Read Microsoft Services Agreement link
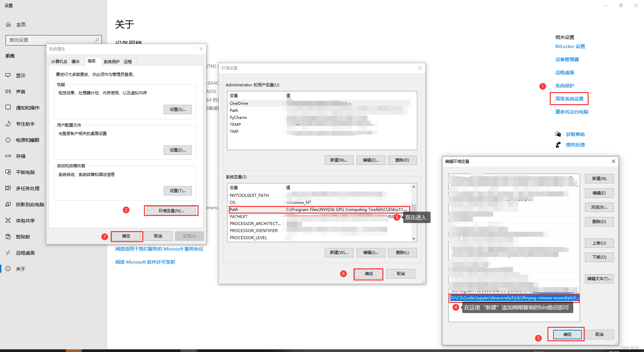Image resolution: width=644 pixels, height=352 pixels. (x=159, y=249)
